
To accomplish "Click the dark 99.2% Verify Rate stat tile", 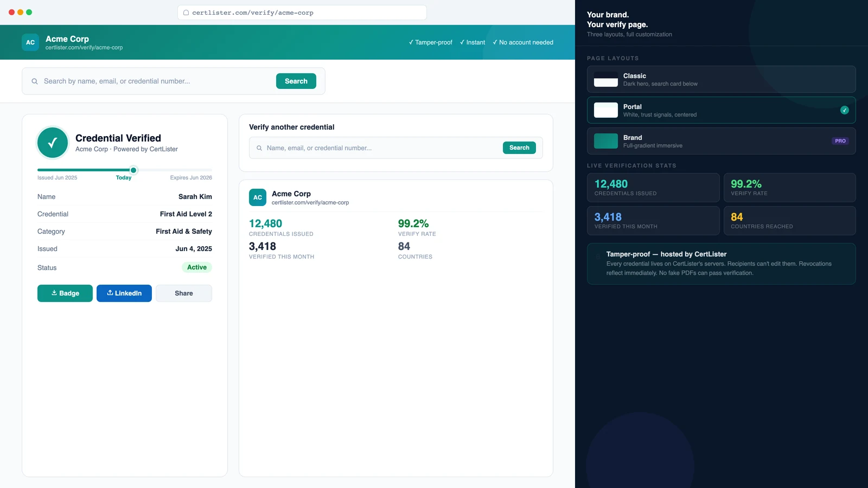I will [790, 188].
